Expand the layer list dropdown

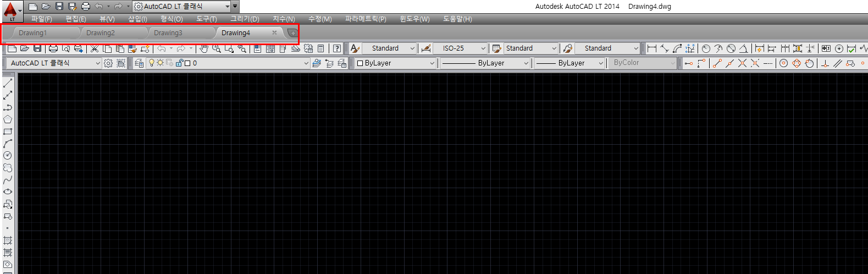pos(306,63)
